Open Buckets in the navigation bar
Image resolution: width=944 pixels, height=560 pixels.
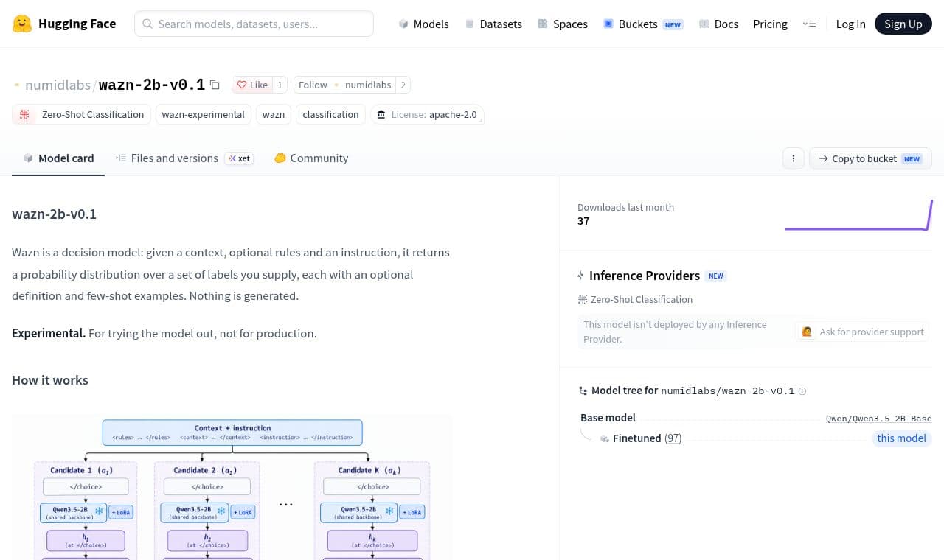642,24
